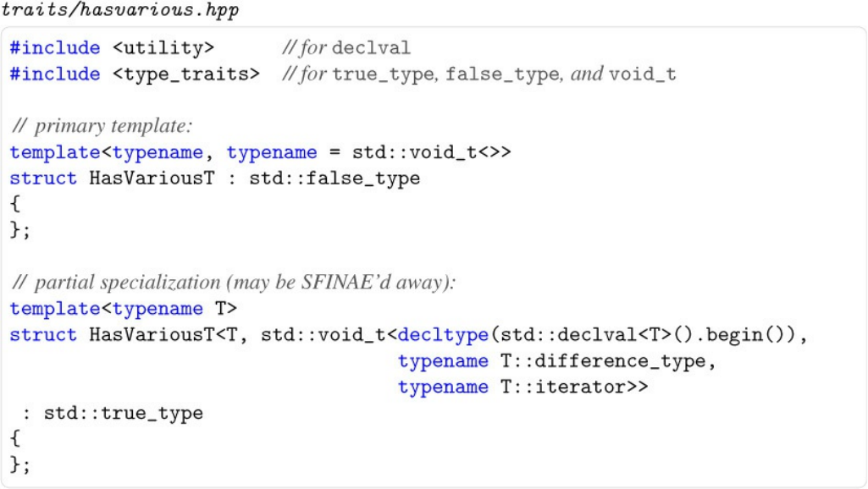Click the std::void_t<>> default argument
Viewport: 868px width, 489px height.
(432, 152)
